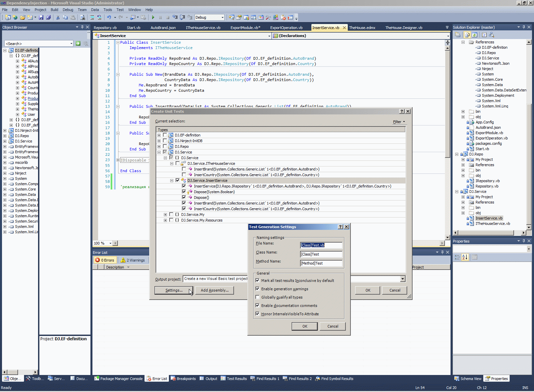Click the Properties icon in Solution Explorer toolbar

tap(458, 35)
